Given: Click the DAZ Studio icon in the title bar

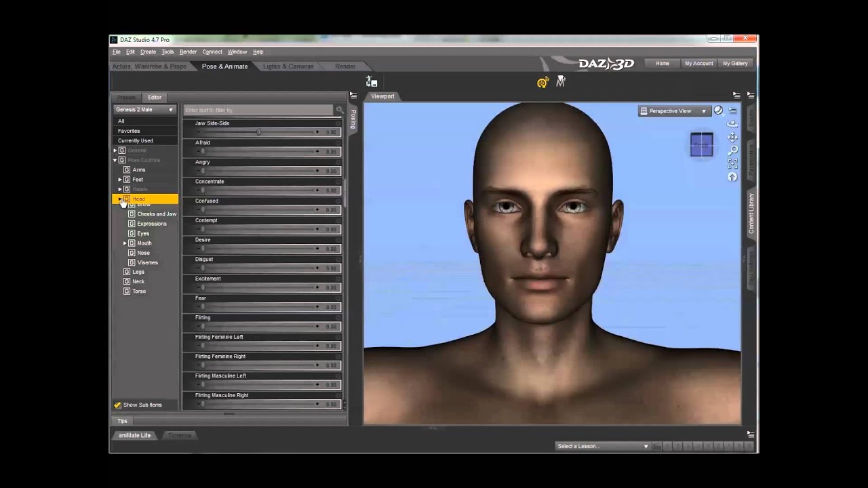Looking at the screenshot, I should 114,40.
